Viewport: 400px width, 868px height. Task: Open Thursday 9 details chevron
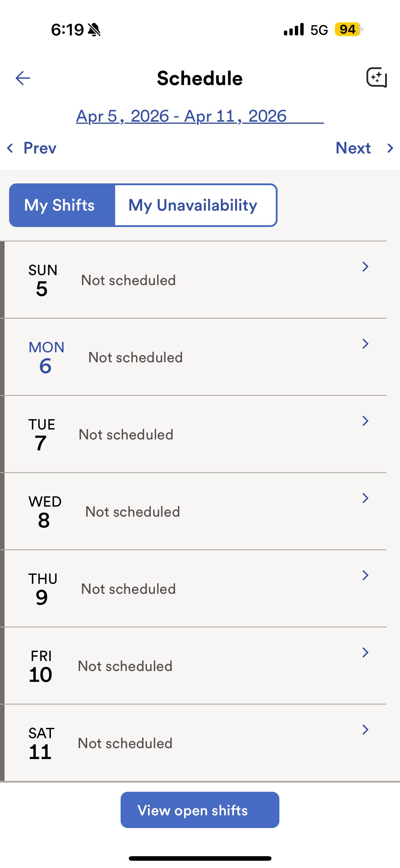365,575
